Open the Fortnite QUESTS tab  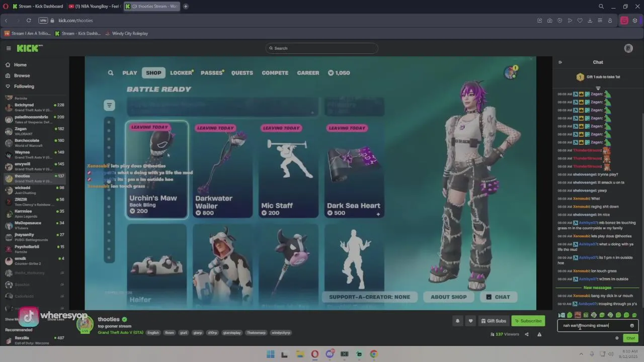242,73
